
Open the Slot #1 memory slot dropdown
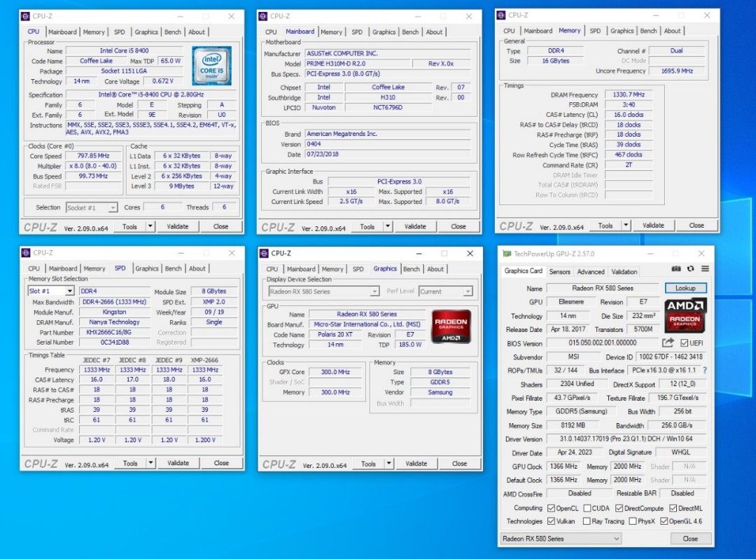pyautogui.click(x=51, y=291)
